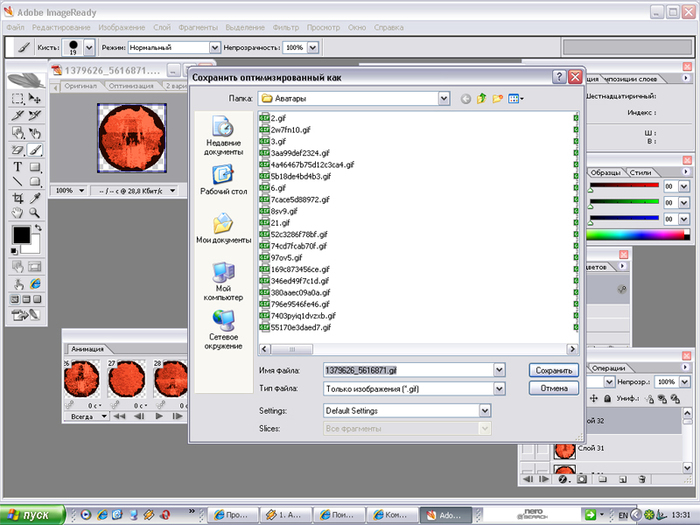Click Отмена button
The height and width of the screenshot is (525, 700).
554,388
